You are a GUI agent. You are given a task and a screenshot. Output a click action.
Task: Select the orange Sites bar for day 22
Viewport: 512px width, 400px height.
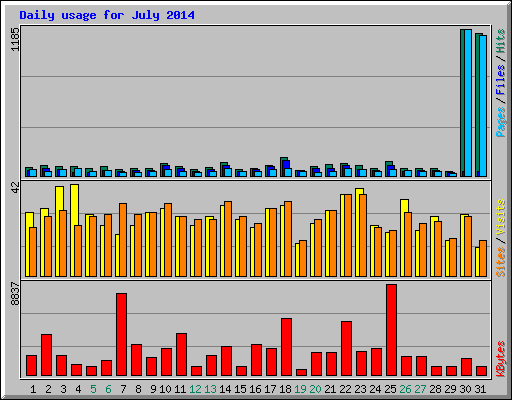tap(348, 235)
